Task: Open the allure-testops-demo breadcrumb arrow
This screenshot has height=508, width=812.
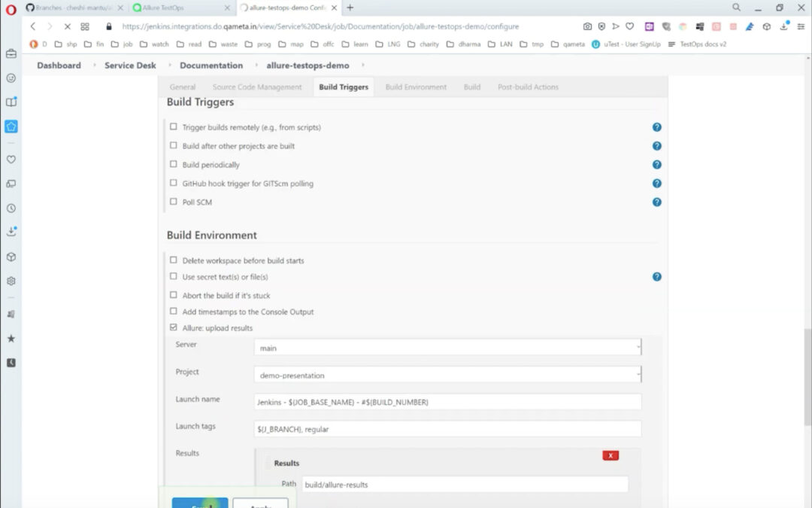Action: pyautogui.click(x=364, y=65)
